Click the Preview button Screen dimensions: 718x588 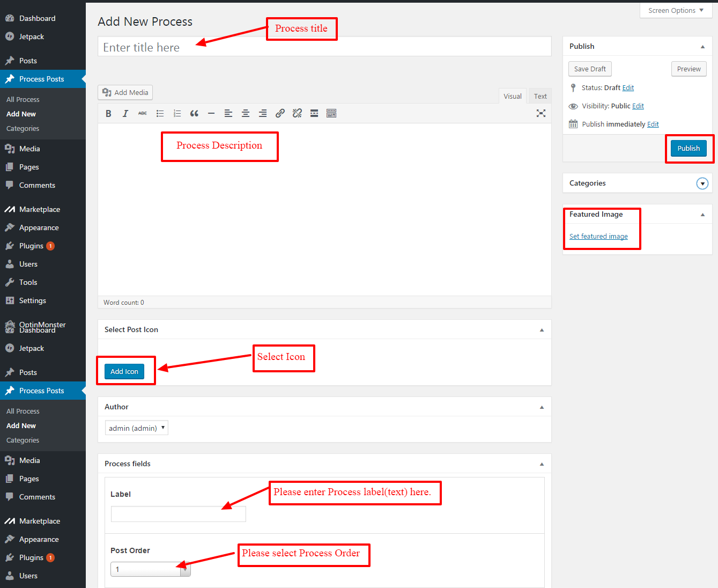tap(689, 69)
